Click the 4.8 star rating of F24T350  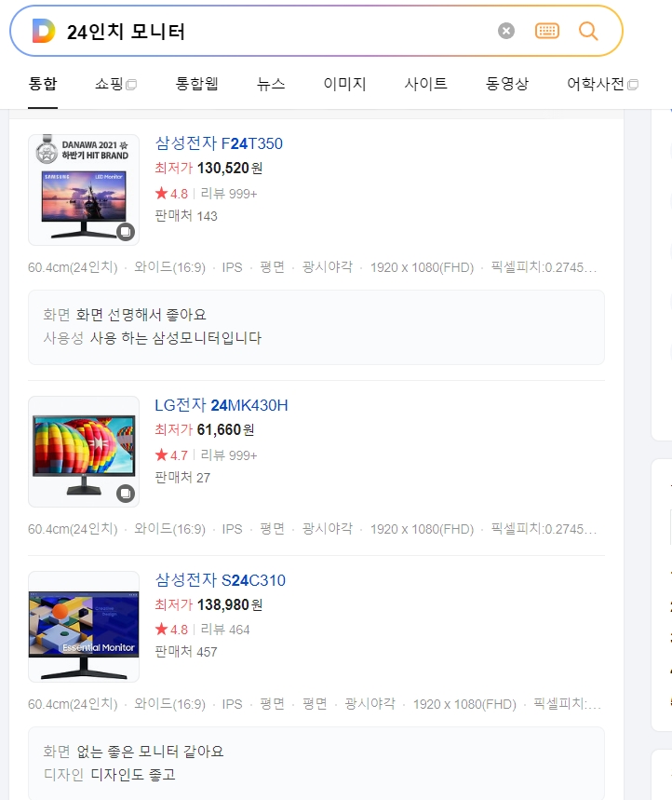click(x=172, y=194)
